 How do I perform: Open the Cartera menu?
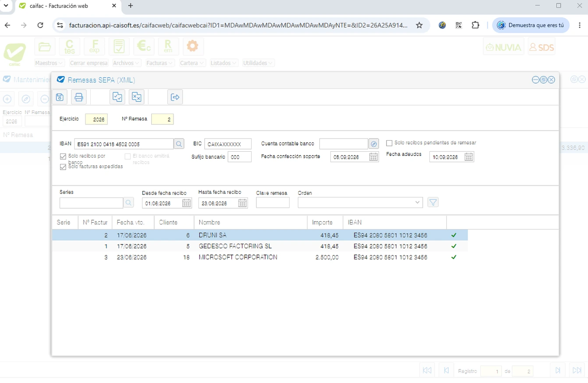click(x=192, y=63)
